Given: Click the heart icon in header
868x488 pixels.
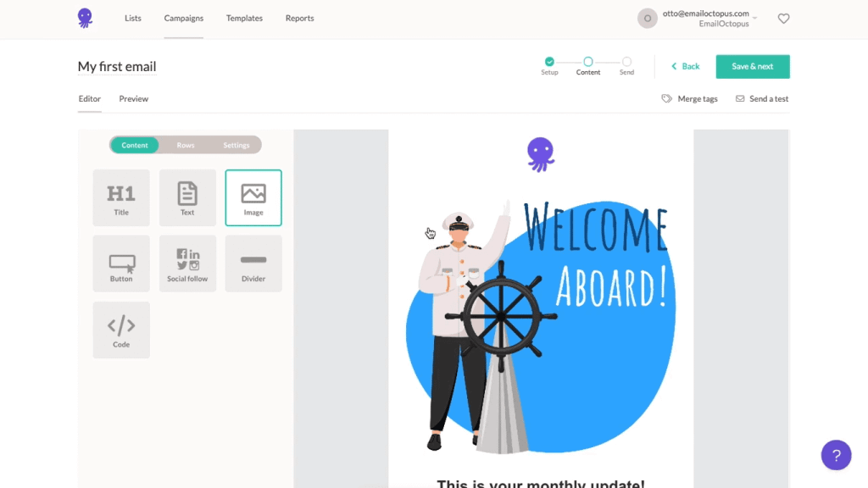Looking at the screenshot, I should coord(783,19).
